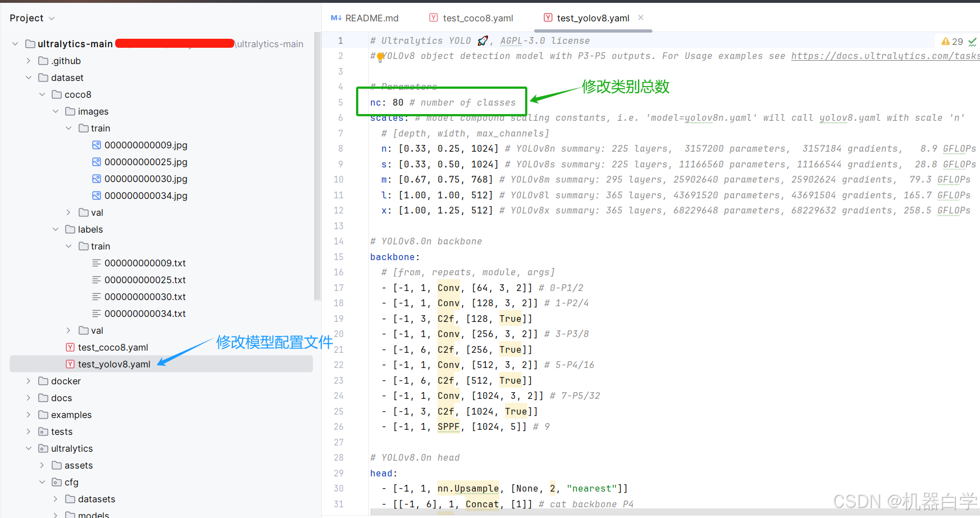Click the YAML icon on test_coco8.yaml tab
The image size is (980, 518).
click(434, 18)
